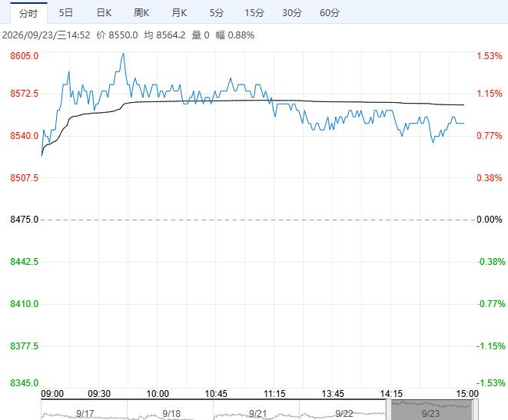Select the 分时 tab
This screenshot has height=420, width=508.
[28, 13]
